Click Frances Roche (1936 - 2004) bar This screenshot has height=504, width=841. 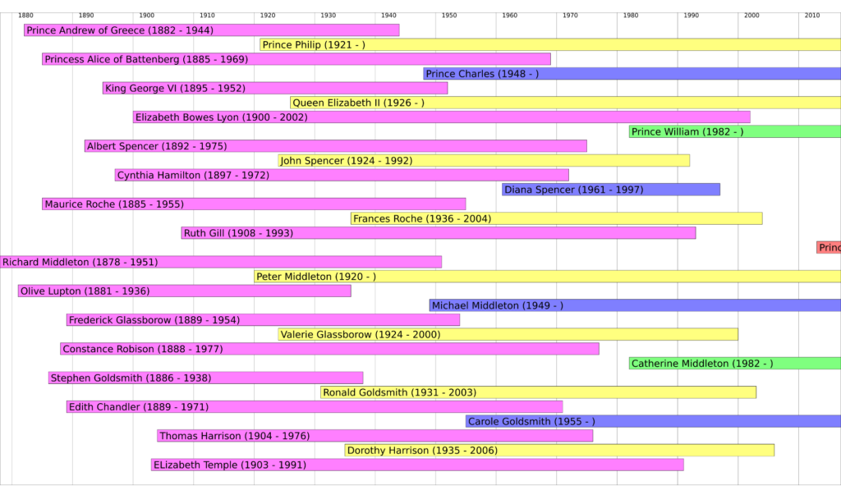pyautogui.click(x=557, y=218)
